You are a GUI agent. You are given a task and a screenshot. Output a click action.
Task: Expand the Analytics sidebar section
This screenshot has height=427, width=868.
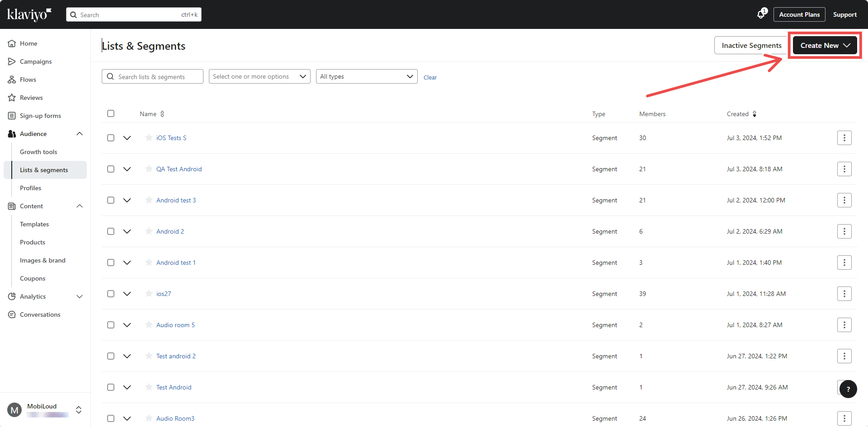point(80,296)
